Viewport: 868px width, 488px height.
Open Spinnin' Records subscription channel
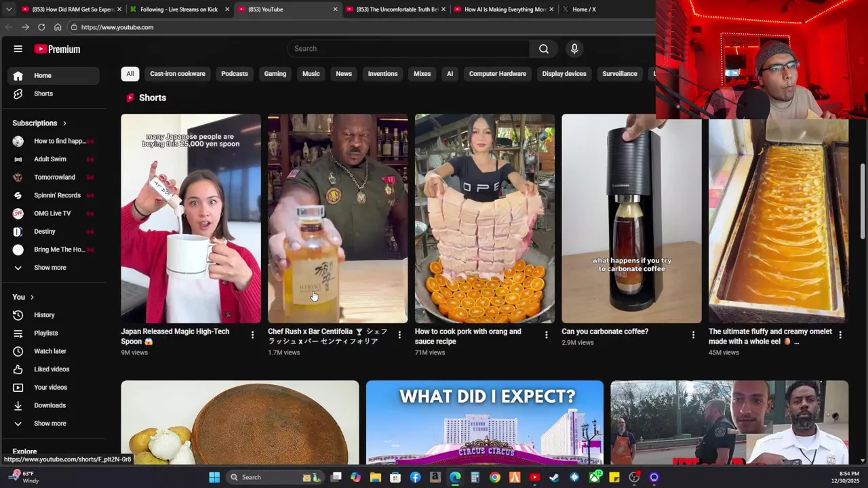pos(54,195)
